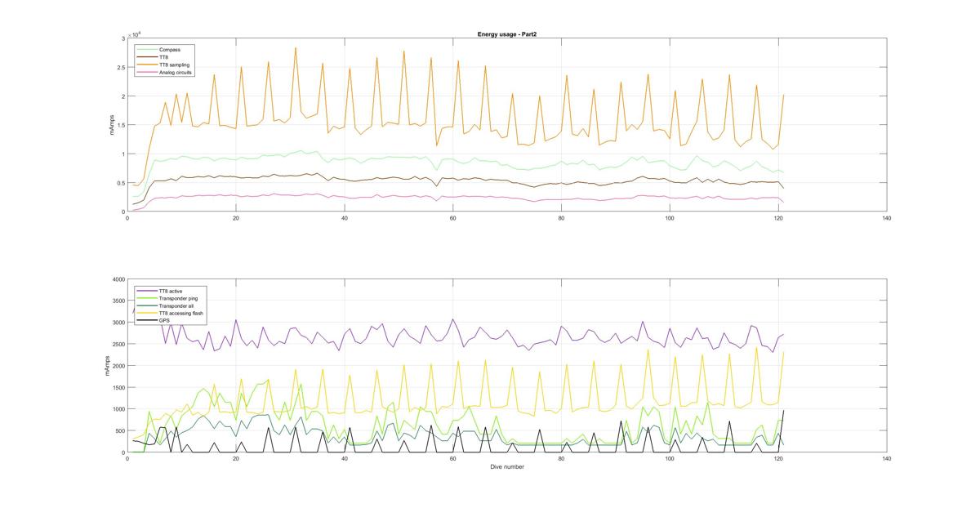
Task: Select the 'Analog circuits' legend entry
Action: 164,72
